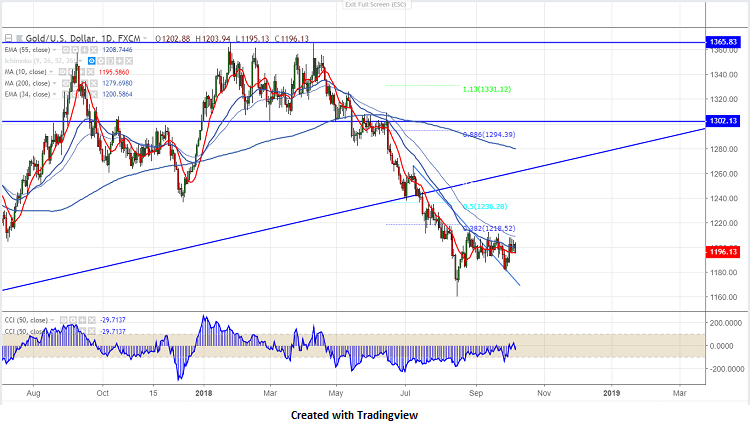
Task: Click Sep on the time axis
Action: 476,393
